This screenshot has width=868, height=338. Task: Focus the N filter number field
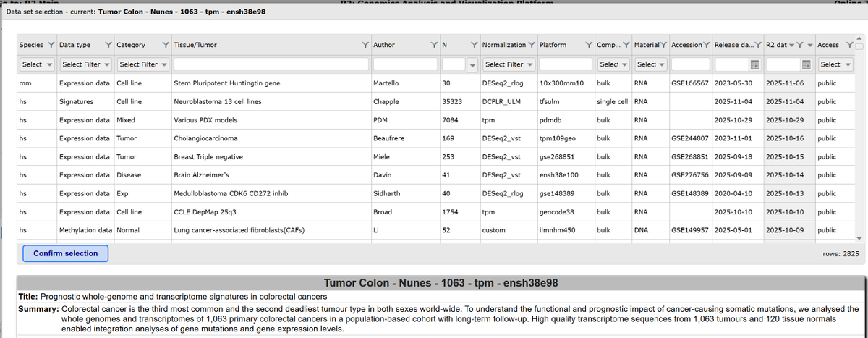tap(453, 64)
